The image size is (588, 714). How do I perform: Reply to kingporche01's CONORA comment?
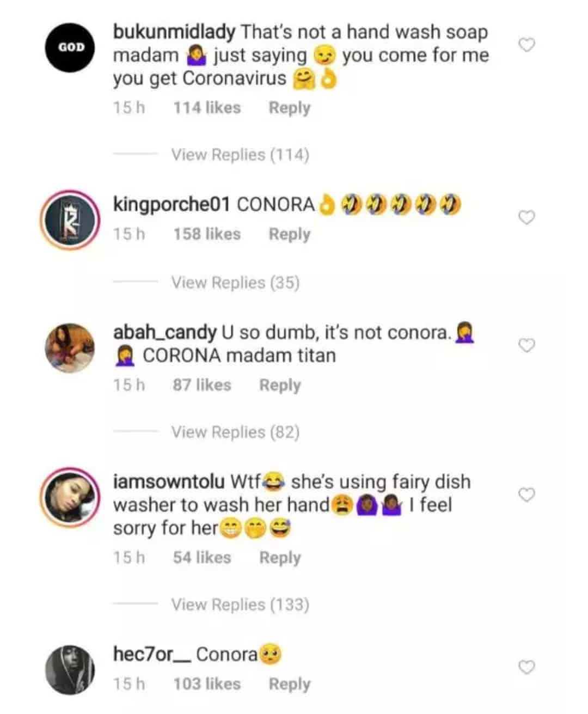[x=289, y=234]
